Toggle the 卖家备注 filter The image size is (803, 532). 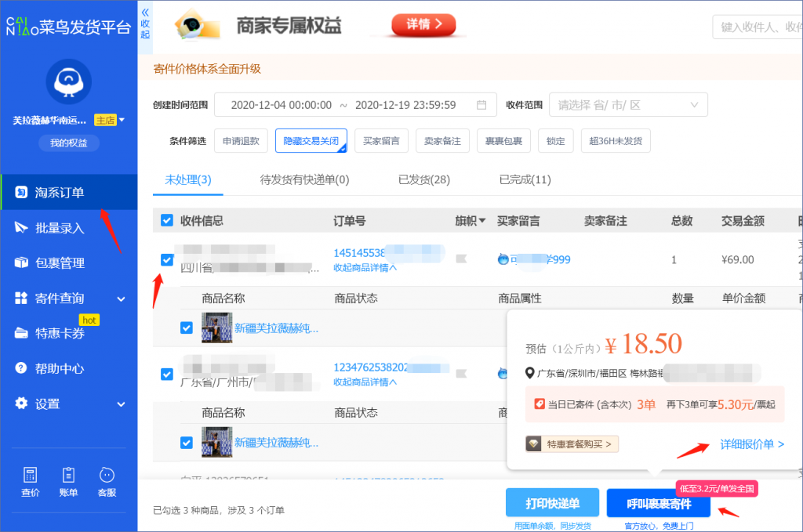(x=442, y=141)
